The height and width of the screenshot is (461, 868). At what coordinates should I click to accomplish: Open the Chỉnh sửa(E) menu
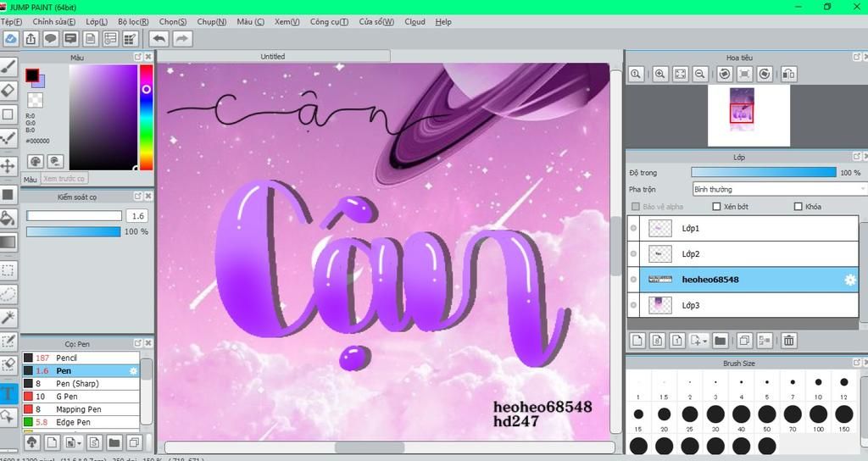click(53, 21)
